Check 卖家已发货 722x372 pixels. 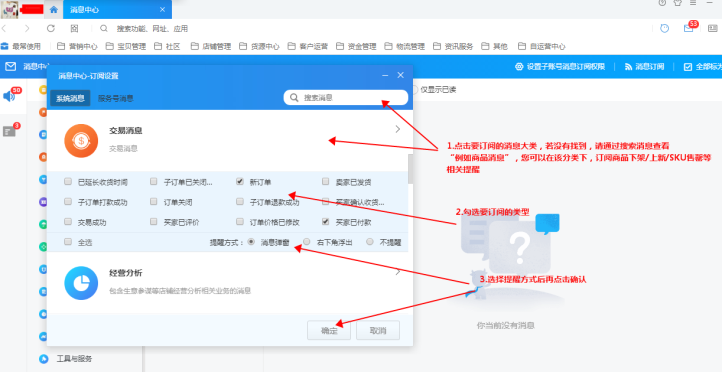point(326,182)
